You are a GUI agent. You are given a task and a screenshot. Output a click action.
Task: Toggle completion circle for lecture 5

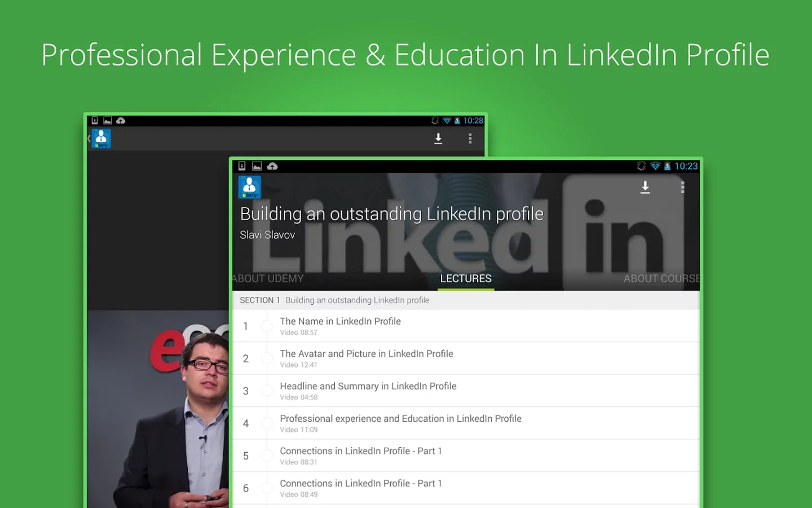(267, 456)
